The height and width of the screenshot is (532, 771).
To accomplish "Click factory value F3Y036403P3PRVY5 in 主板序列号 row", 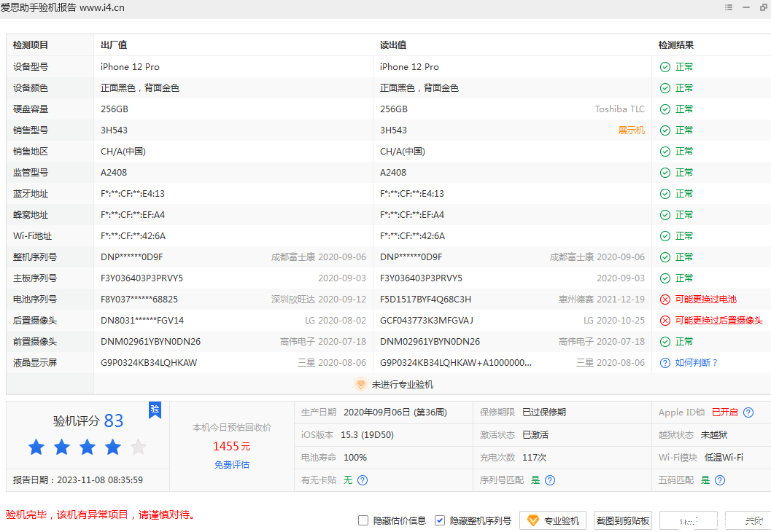I will tap(142, 278).
